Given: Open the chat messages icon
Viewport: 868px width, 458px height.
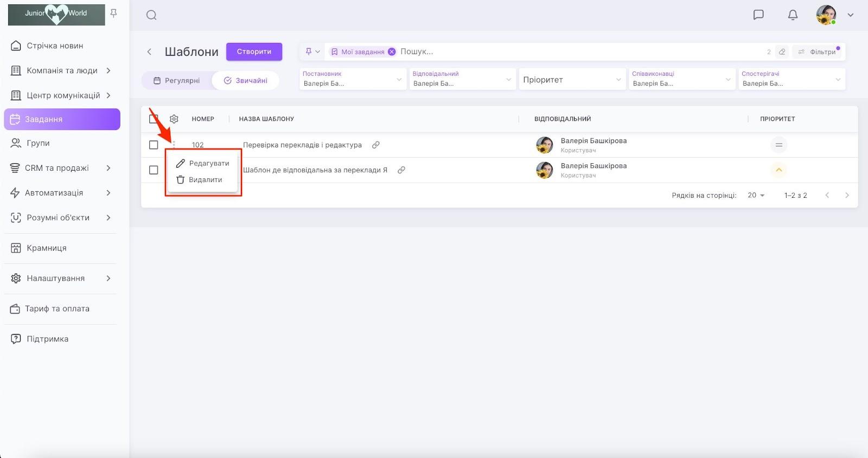Looking at the screenshot, I should coord(758,15).
